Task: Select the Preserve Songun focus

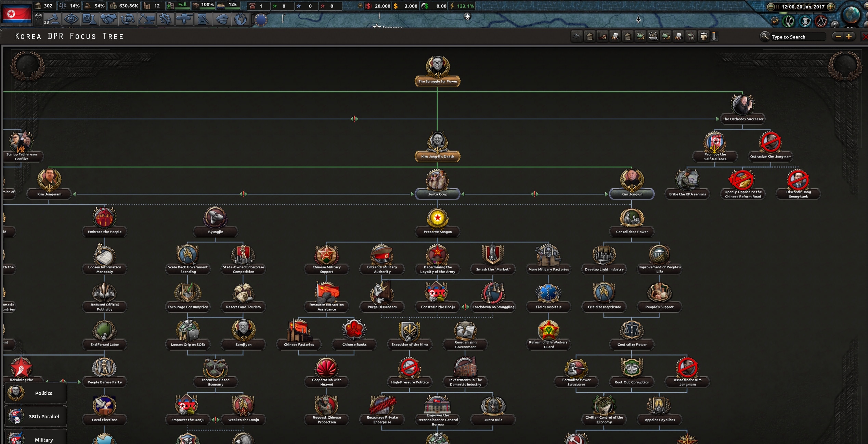Action: click(x=438, y=221)
